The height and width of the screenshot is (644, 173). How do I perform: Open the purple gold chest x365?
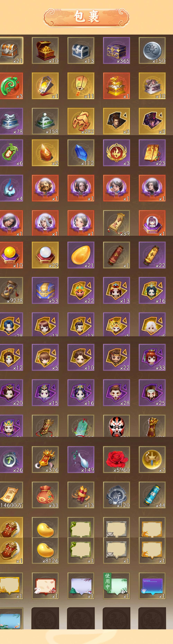pyautogui.click(x=116, y=50)
